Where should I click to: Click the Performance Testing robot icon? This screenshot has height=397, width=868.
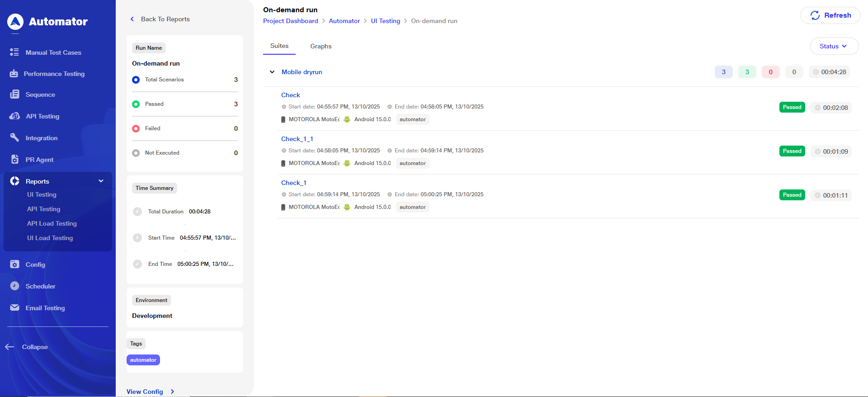tap(14, 74)
